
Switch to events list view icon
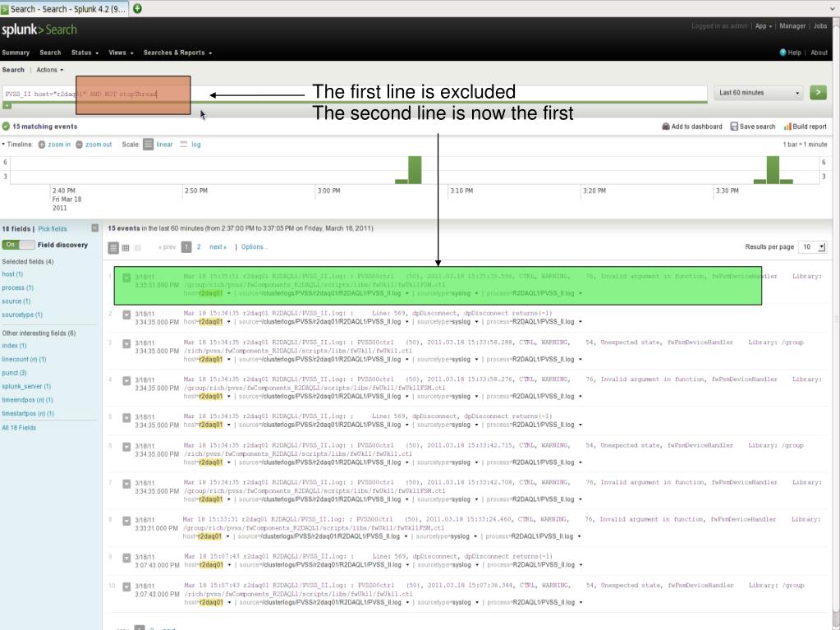[113, 247]
